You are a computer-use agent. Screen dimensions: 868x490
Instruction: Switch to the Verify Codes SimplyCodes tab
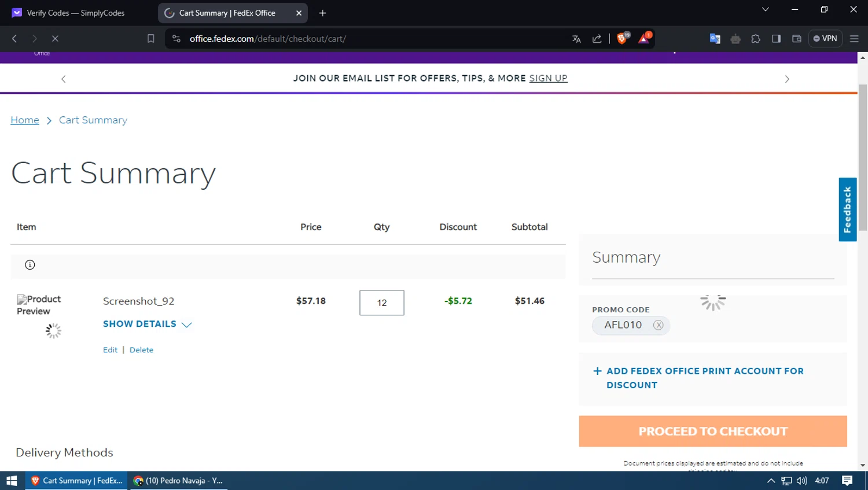click(x=75, y=13)
